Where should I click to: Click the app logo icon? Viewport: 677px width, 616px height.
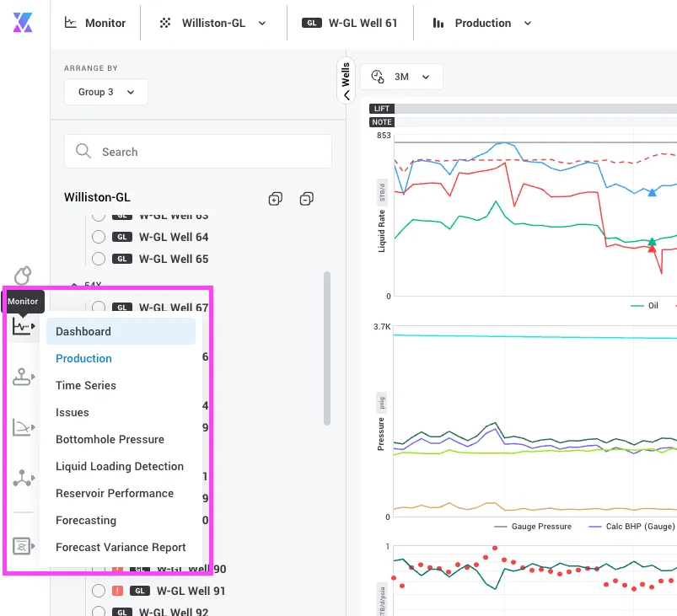tap(23, 23)
